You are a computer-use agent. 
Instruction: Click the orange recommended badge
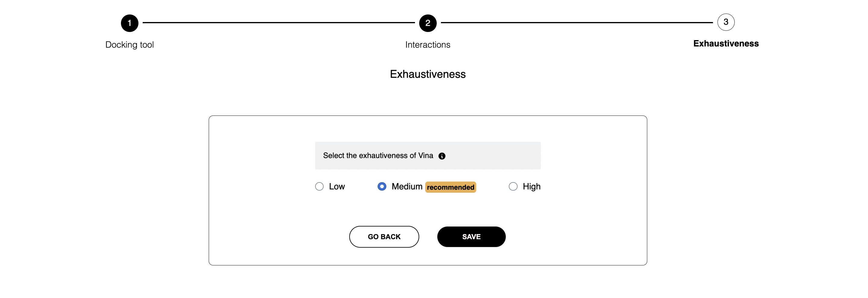(451, 187)
